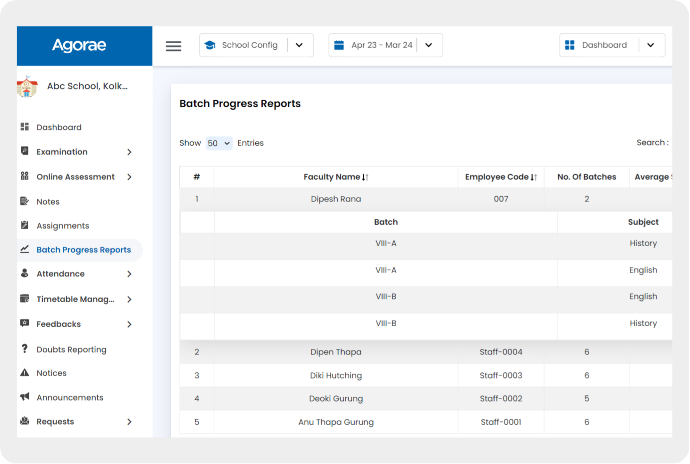Click the hamburger menu icon
690x464 pixels.
[173, 45]
